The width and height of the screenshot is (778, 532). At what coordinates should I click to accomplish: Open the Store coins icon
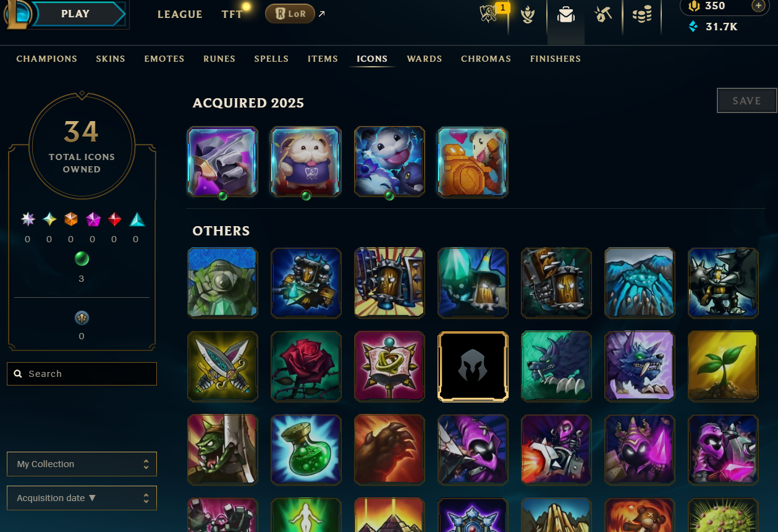coord(642,15)
